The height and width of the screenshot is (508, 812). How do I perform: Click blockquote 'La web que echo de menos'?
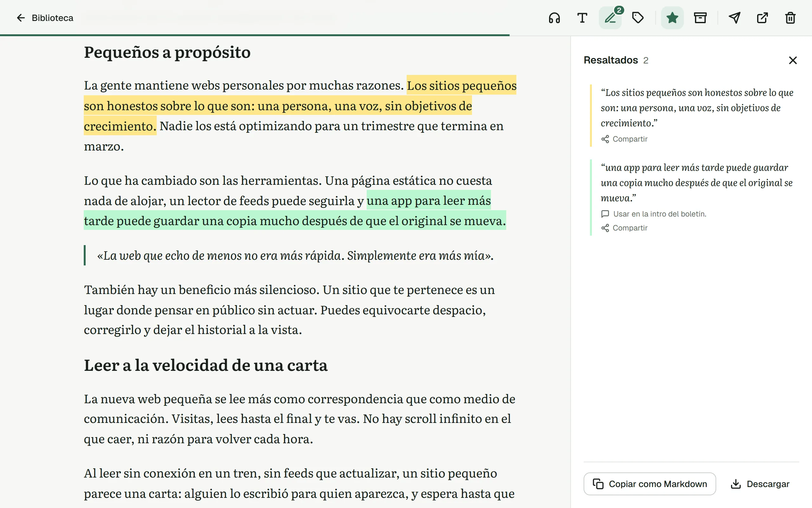[x=295, y=256]
